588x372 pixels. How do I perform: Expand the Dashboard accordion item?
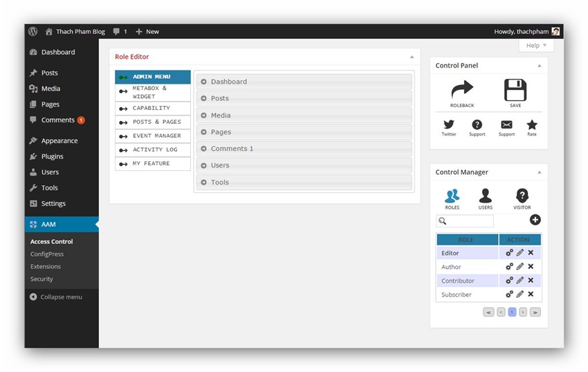click(x=304, y=82)
